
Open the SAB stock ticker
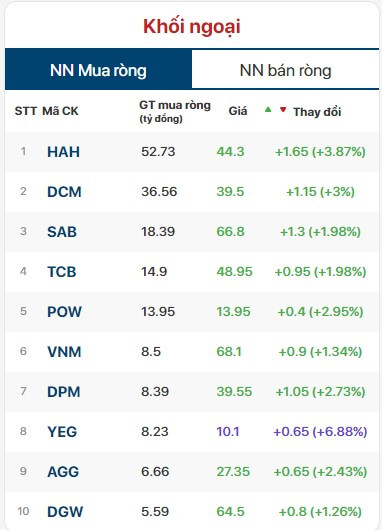(x=62, y=232)
